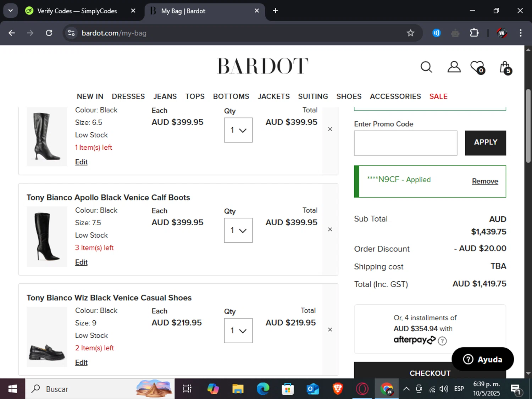Open the SUITING menu
Screen dimensions: 532x399
tap(313, 96)
